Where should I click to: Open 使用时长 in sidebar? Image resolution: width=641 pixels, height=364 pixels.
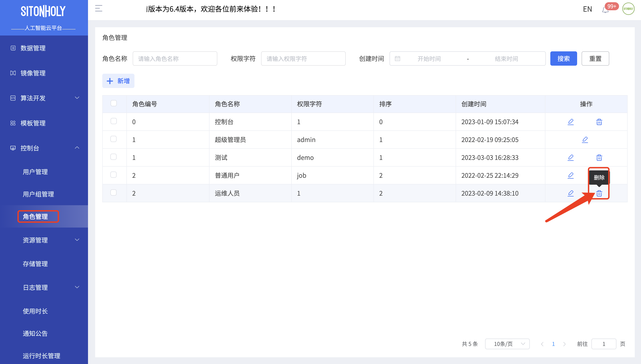pos(35,311)
